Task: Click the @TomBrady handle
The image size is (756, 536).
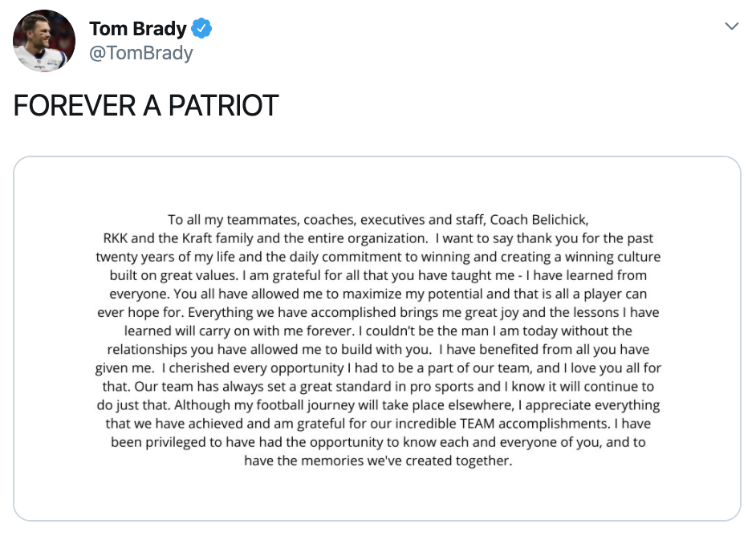Action: pyautogui.click(x=140, y=53)
